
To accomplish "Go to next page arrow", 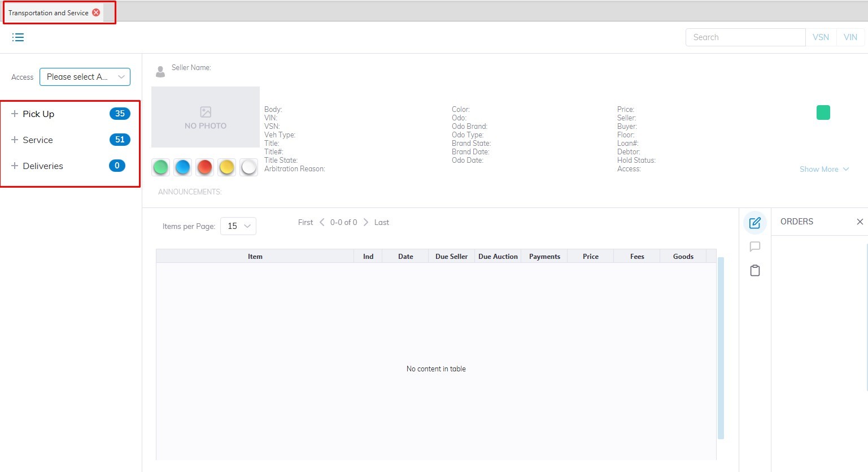I will pyautogui.click(x=365, y=222).
